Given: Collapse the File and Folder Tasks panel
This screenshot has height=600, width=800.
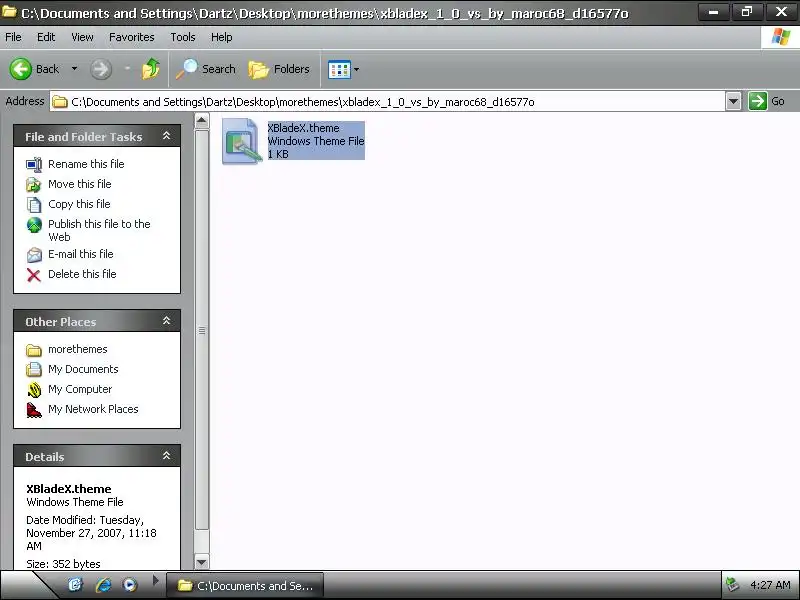Looking at the screenshot, I should [166, 136].
